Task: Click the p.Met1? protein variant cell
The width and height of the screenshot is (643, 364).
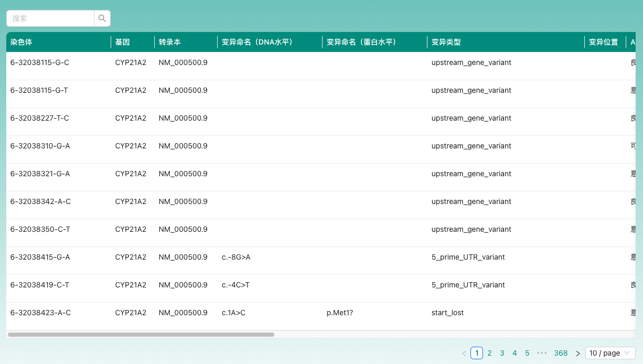Action: [x=340, y=313]
